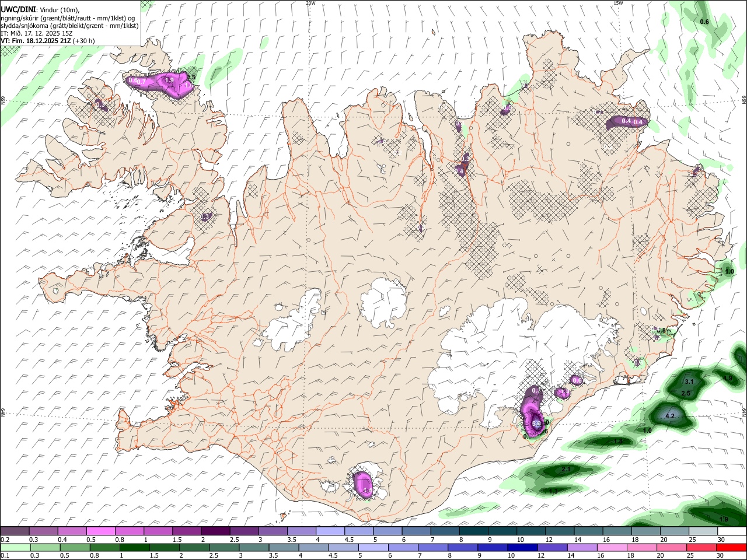The height and width of the screenshot is (560, 747).
Task: Click the '30' label on the bottom legend row
Action: click(x=720, y=556)
